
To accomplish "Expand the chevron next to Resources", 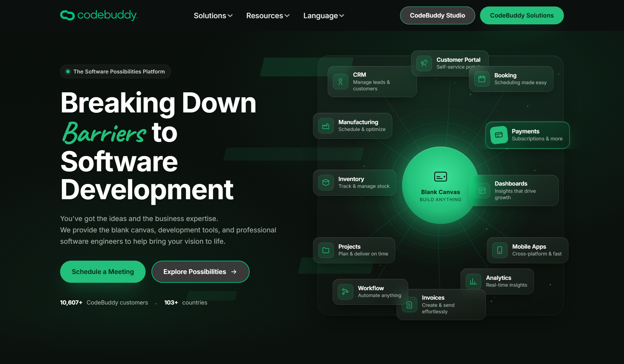I will [x=287, y=16].
